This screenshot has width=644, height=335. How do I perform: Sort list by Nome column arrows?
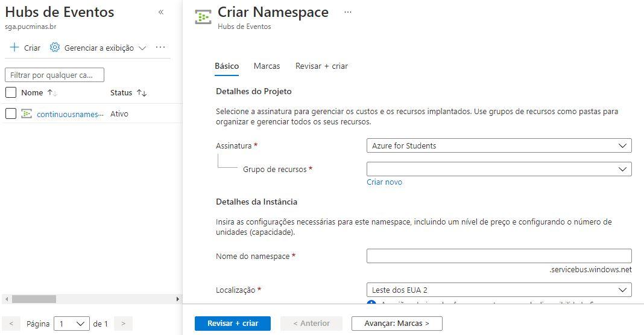point(52,93)
